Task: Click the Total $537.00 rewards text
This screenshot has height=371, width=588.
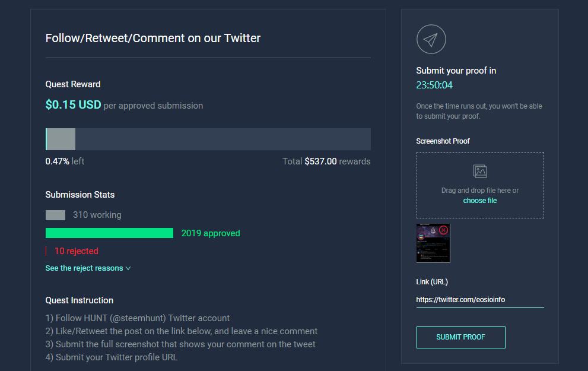Action: click(326, 161)
